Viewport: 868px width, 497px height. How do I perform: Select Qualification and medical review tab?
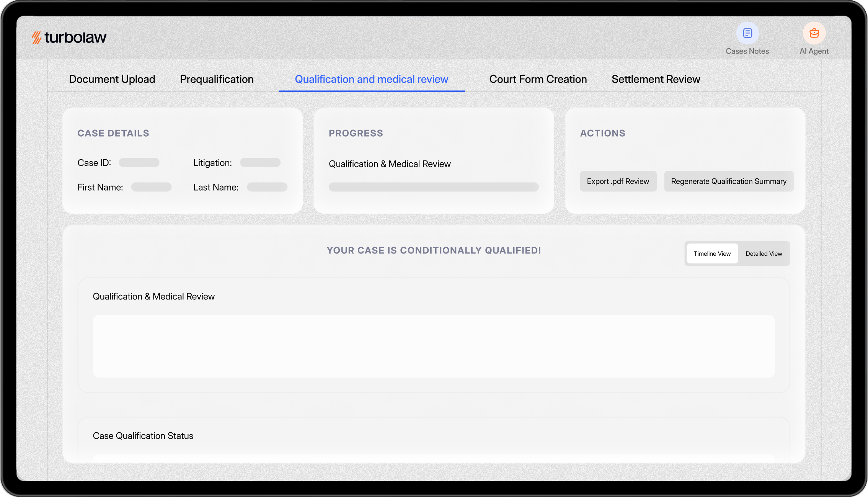point(371,79)
